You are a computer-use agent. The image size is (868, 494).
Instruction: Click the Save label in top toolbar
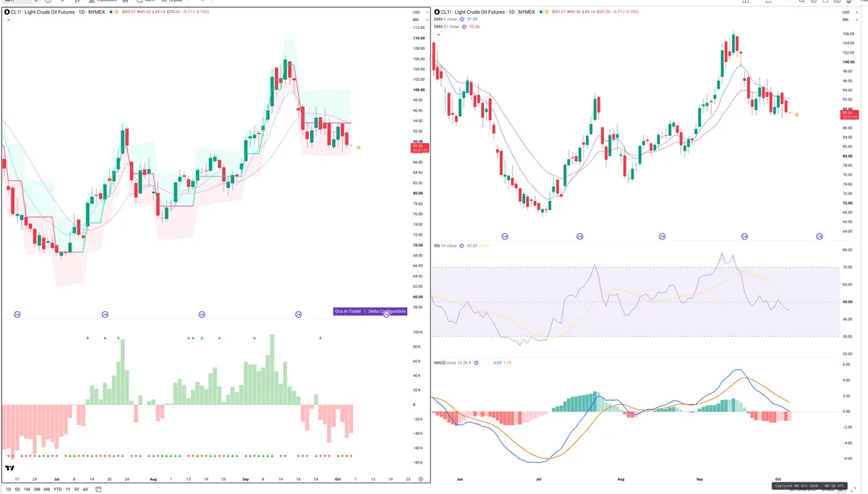768,2
